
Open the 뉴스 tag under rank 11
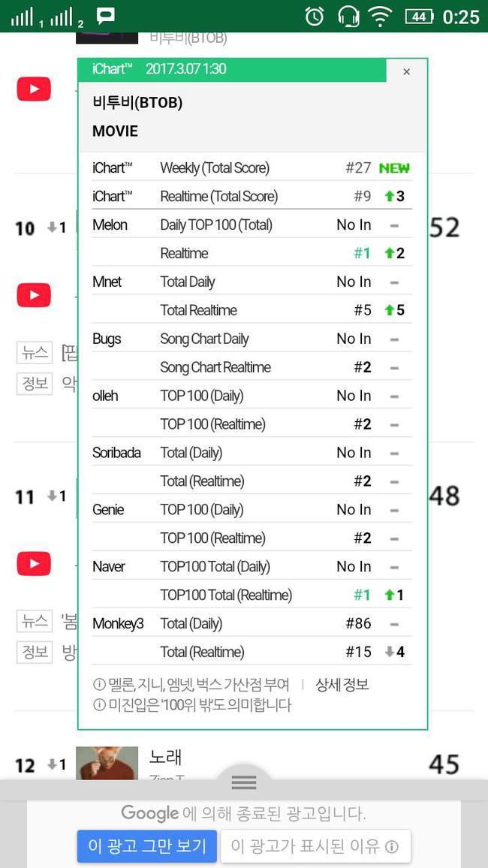click(35, 621)
